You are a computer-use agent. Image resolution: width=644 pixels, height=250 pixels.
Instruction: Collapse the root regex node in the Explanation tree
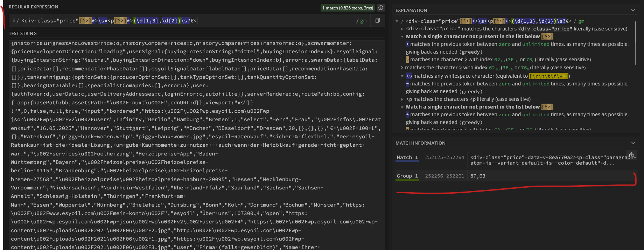[397, 21]
